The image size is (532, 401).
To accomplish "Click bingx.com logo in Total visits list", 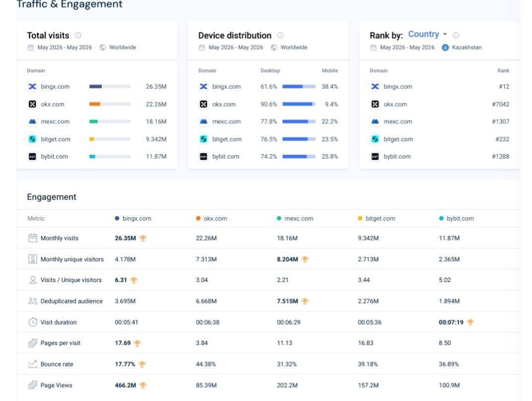I will click(x=32, y=86).
